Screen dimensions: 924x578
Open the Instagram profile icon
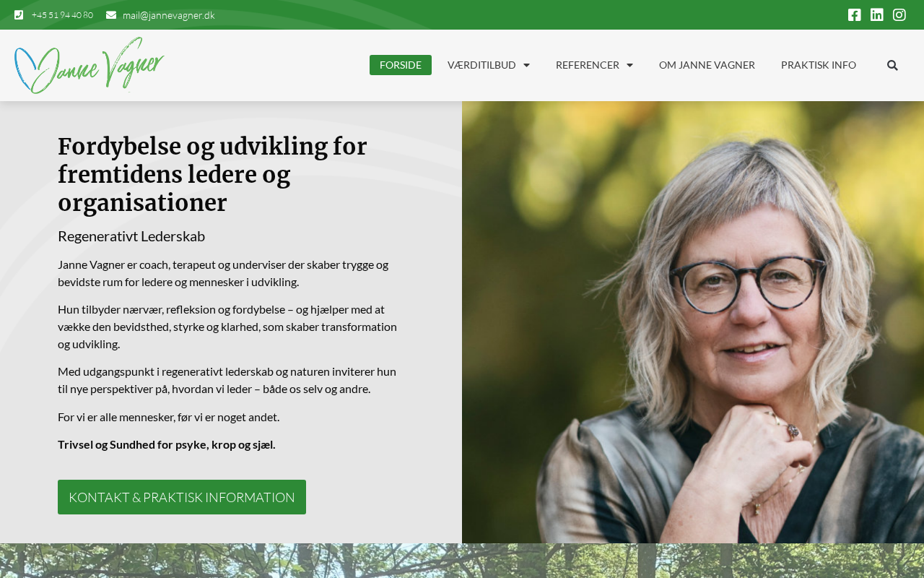pos(899,15)
